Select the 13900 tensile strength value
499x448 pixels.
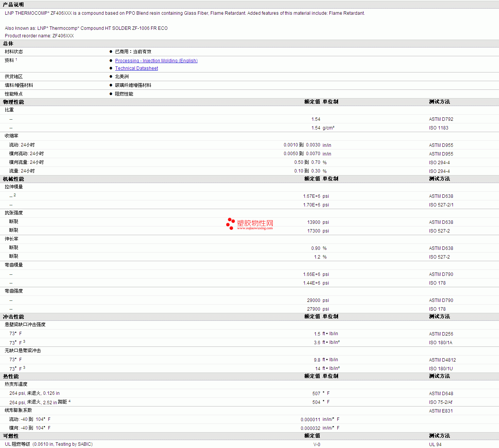(314, 222)
